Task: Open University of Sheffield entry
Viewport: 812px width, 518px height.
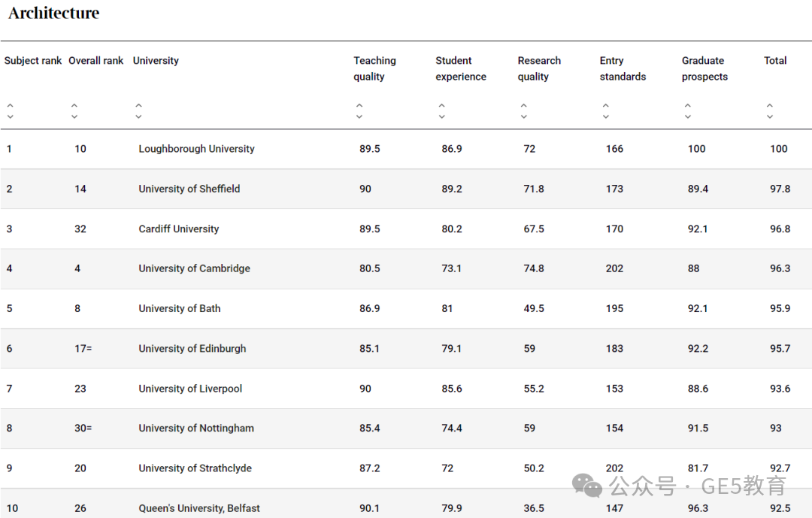Action: pos(189,189)
